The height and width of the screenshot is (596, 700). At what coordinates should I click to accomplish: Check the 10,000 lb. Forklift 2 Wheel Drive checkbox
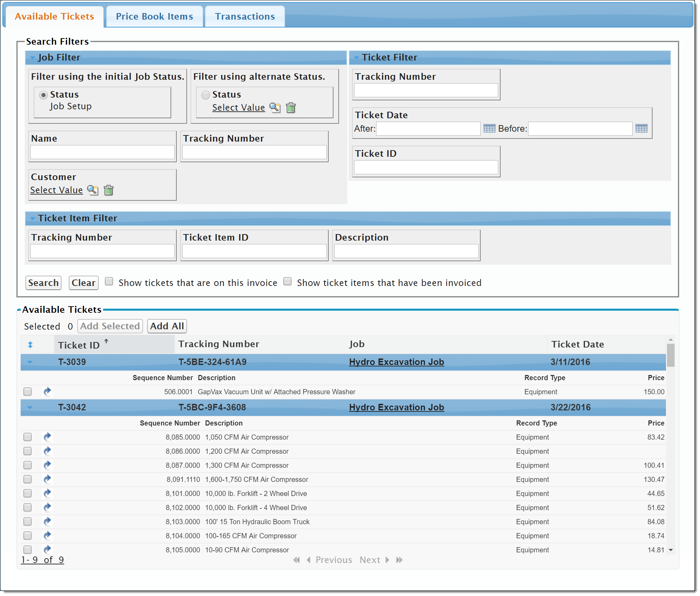[28, 493]
